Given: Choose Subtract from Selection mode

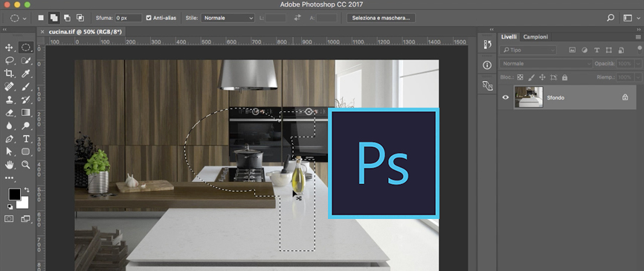Looking at the screenshot, I should click(67, 18).
